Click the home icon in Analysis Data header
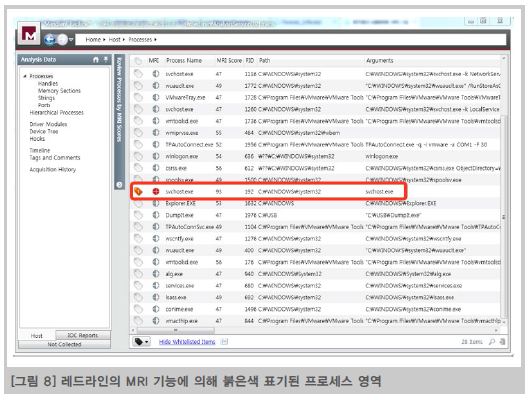Image resolution: width=529 pixels, height=400 pixels. [x=96, y=60]
